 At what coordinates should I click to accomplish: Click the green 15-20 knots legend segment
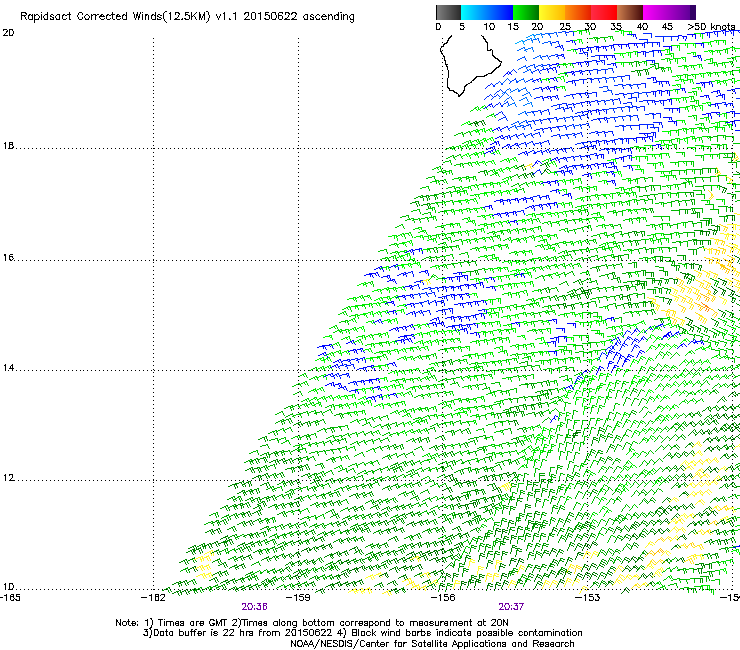click(526, 12)
